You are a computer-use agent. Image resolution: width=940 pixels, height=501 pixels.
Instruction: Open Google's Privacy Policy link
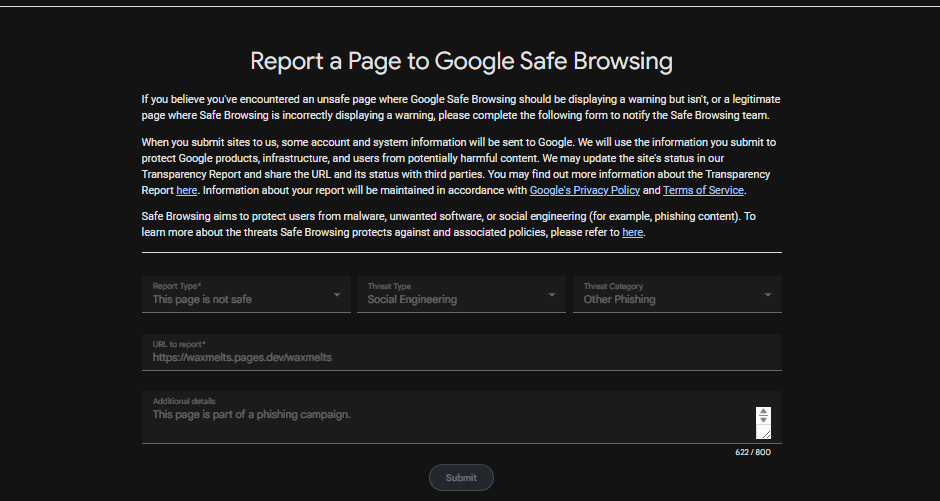click(x=585, y=191)
